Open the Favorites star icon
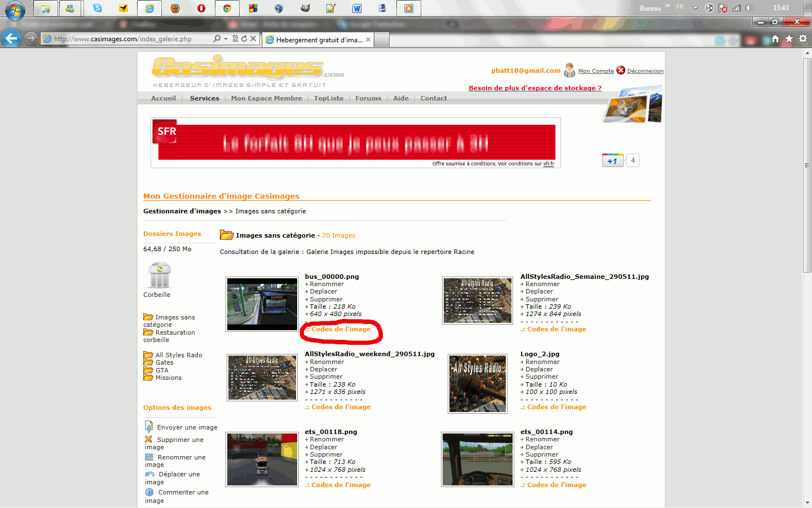812x508 pixels. 789,39
